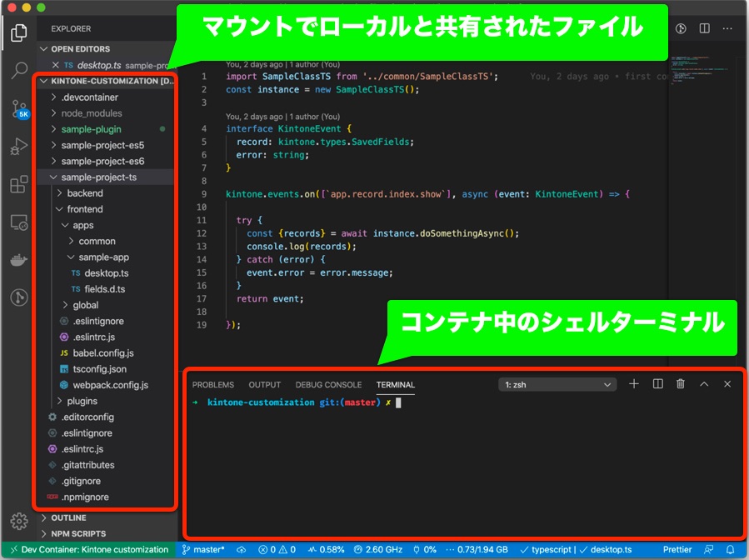Open Source Control view with 5K badge
Viewport: 749px width, 560px height.
19,108
